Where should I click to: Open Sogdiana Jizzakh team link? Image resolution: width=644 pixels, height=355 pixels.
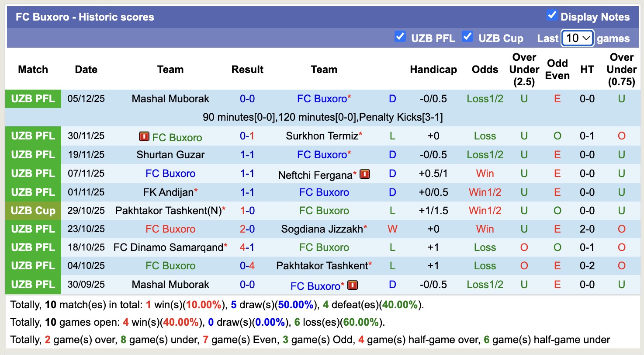coord(322,229)
